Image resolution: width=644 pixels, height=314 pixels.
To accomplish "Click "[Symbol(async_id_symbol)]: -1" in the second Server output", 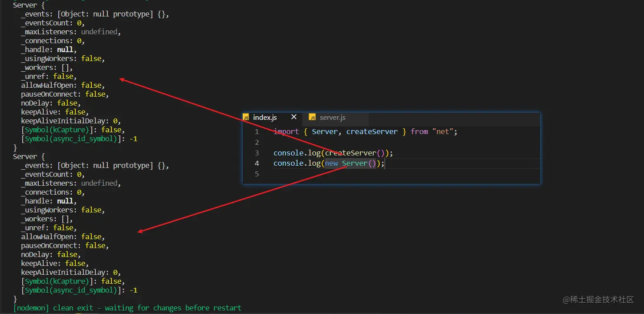I will [x=79, y=290].
